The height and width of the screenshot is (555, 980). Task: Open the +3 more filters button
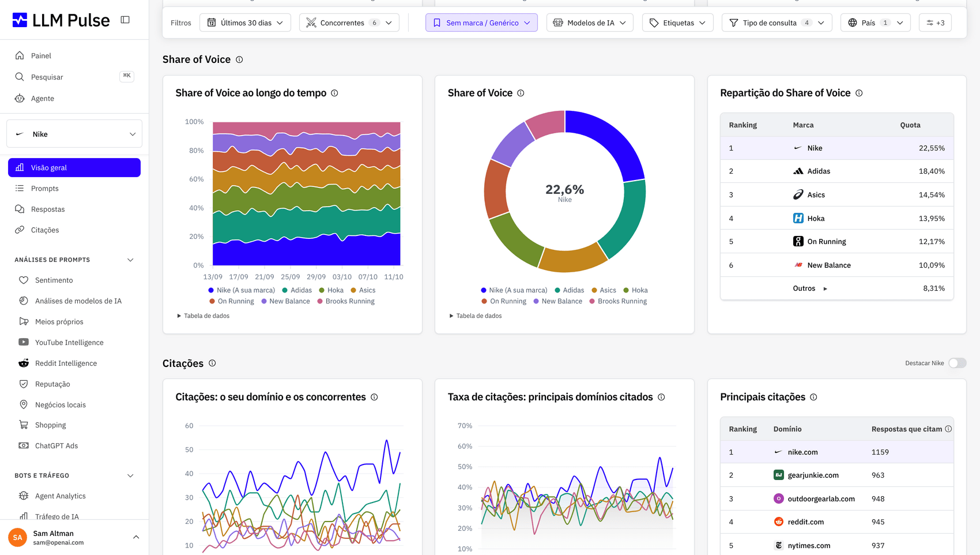pyautogui.click(x=935, y=22)
